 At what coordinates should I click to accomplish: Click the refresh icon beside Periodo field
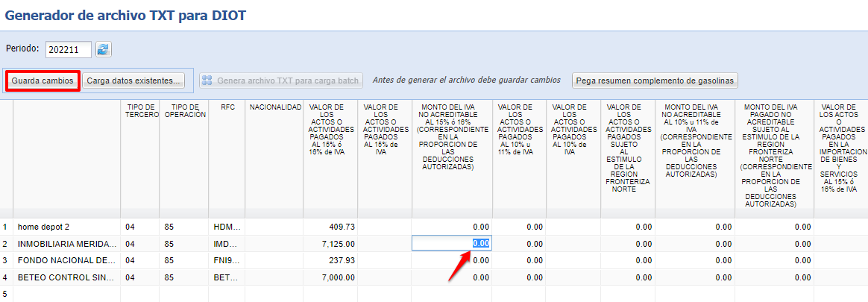104,49
